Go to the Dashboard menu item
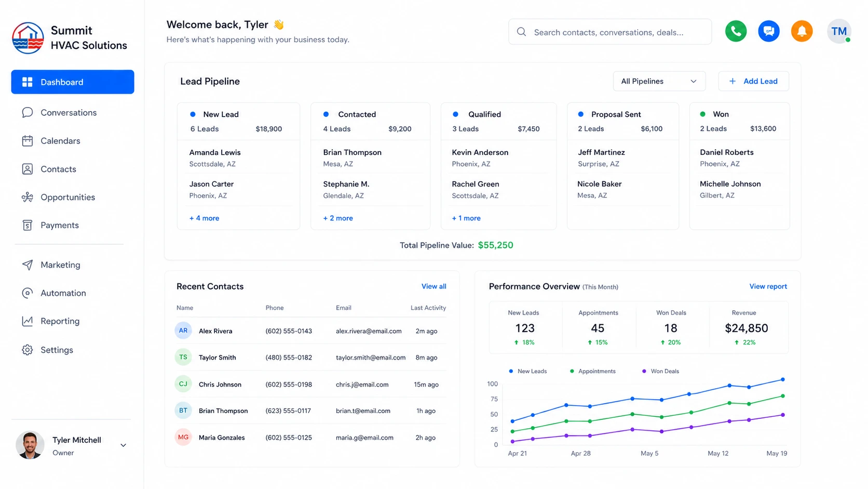 pyautogui.click(x=73, y=82)
